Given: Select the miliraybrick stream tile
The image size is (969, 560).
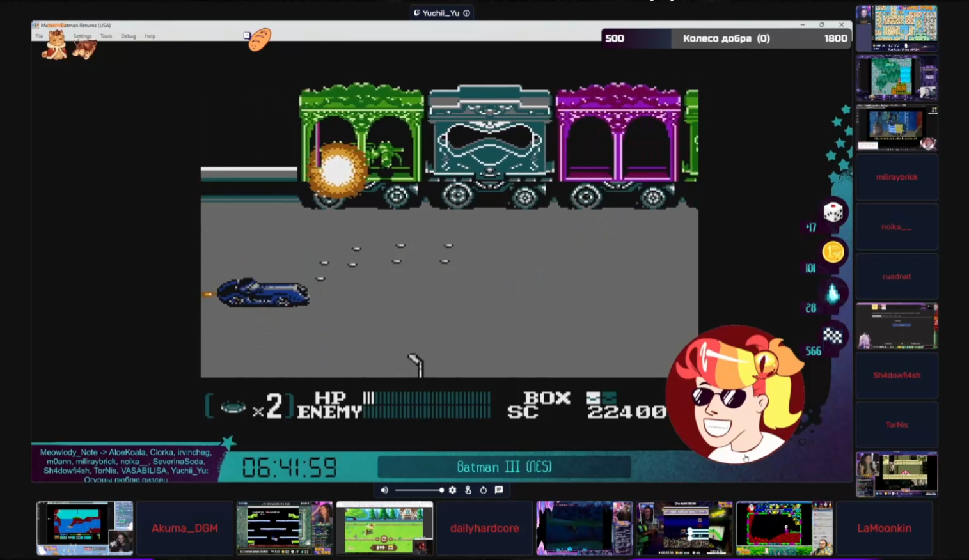Looking at the screenshot, I should (x=897, y=177).
